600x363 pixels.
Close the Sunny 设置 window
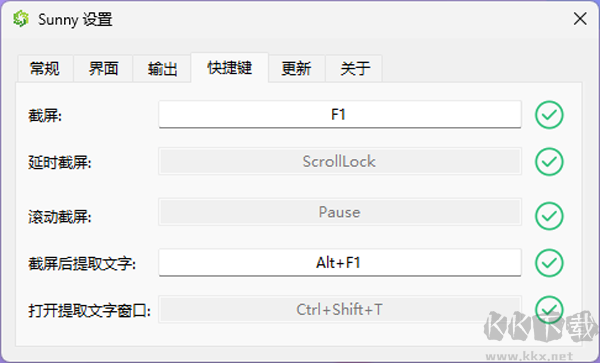(580, 19)
